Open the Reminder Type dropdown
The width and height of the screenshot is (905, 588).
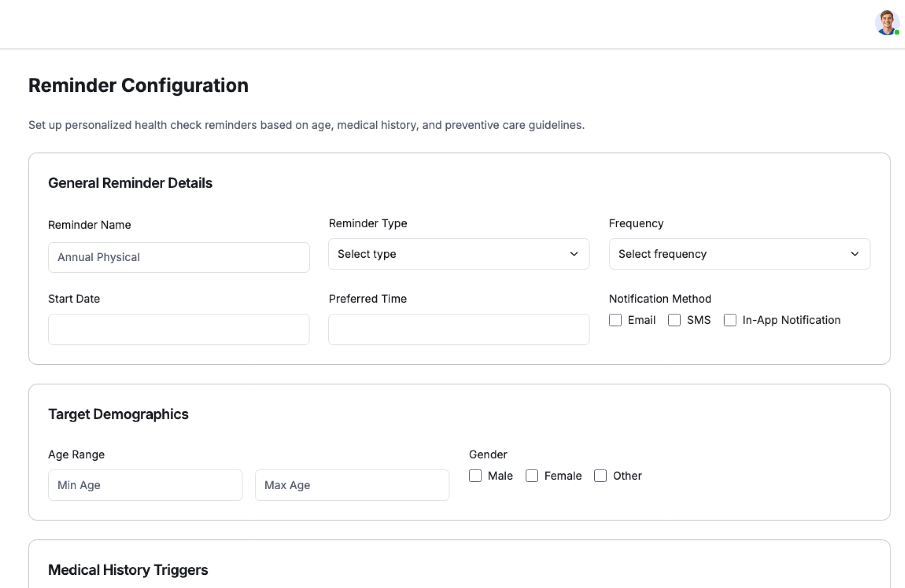click(458, 254)
